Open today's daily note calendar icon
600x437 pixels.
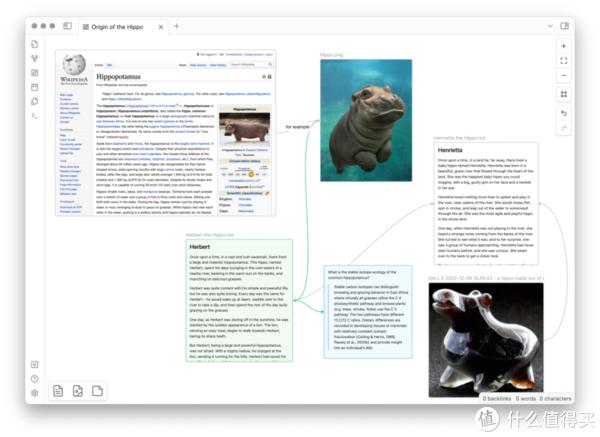coord(34,87)
